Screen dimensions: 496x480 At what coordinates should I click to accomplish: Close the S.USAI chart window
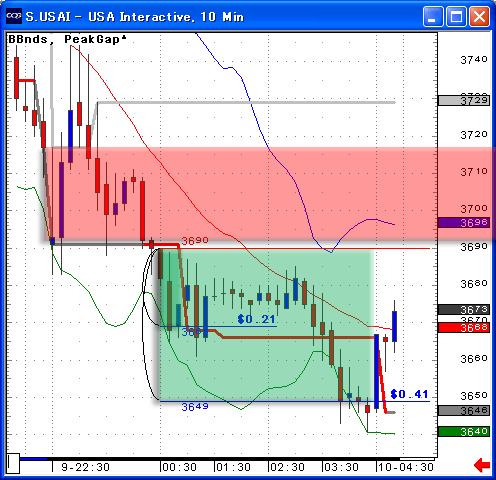(479, 16)
